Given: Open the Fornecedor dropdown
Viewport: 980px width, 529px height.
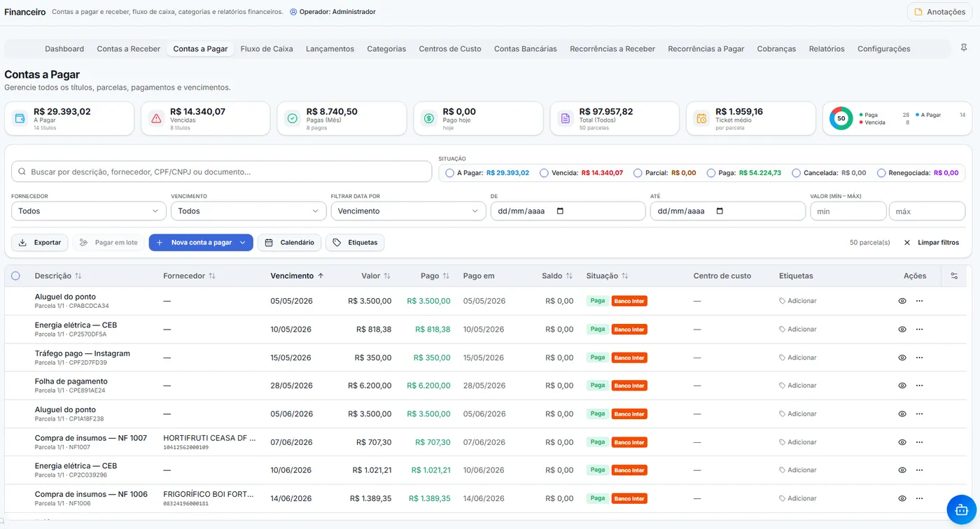Looking at the screenshot, I should click(x=88, y=211).
